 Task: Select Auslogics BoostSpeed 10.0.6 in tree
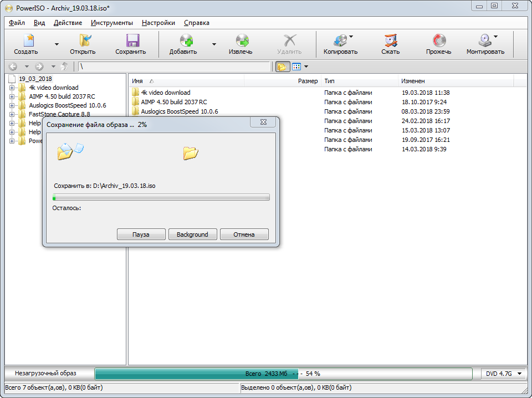[68, 105]
